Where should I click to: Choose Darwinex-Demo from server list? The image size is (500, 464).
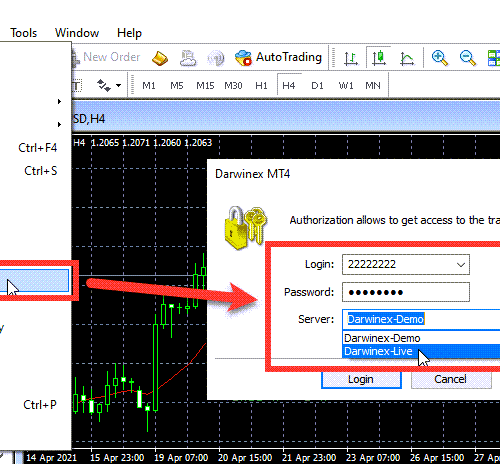pyautogui.click(x=422, y=338)
